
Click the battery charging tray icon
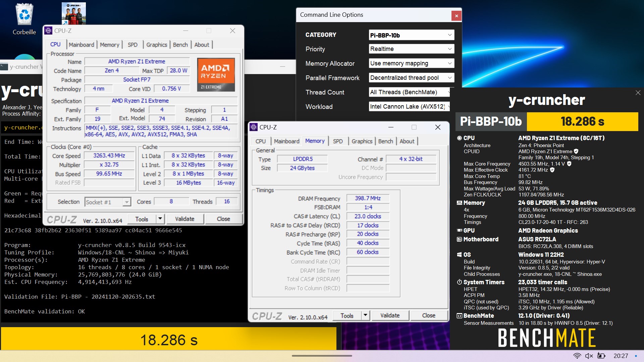[x=601, y=356]
